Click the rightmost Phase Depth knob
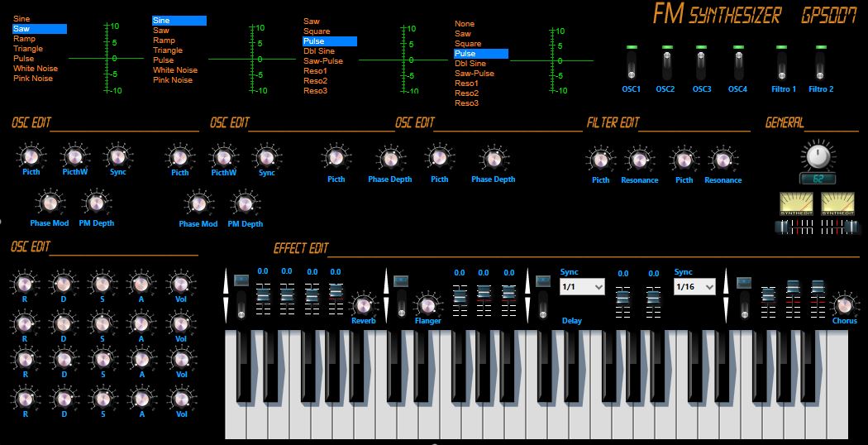Image resolution: width=868 pixels, height=445 pixels. point(493,159)
